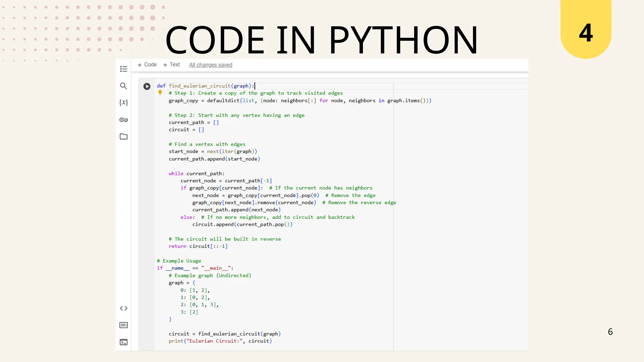Viewport: 644px width, 362px height.
Task: Open the variables {x} panel
Action: coord(124,102)
